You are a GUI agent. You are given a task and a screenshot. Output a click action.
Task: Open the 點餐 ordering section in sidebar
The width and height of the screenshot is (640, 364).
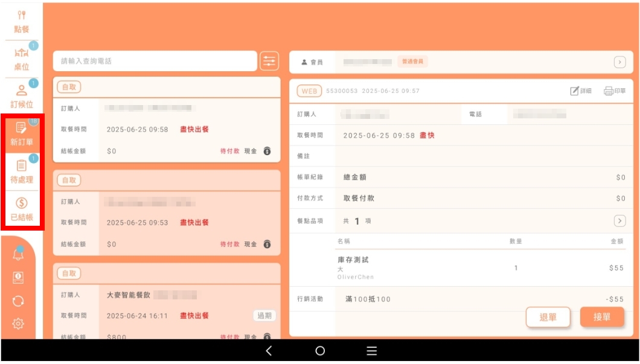(x=21, y=22)
